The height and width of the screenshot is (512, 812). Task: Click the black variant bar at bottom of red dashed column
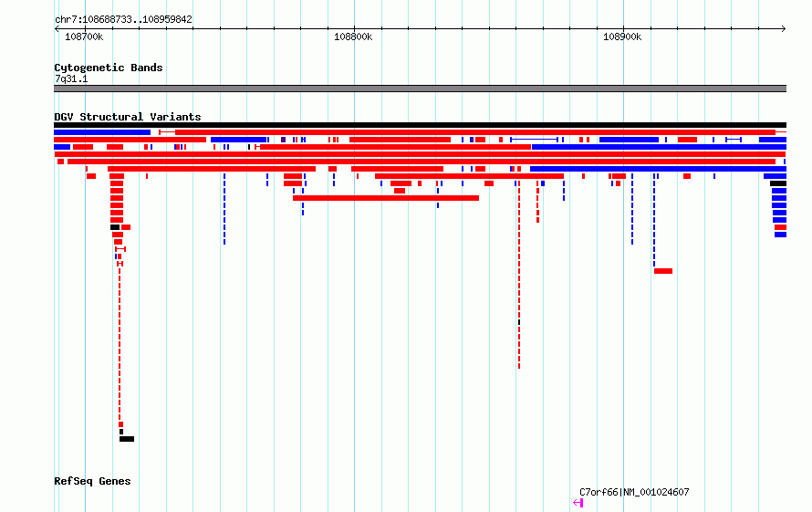(127, 439)
